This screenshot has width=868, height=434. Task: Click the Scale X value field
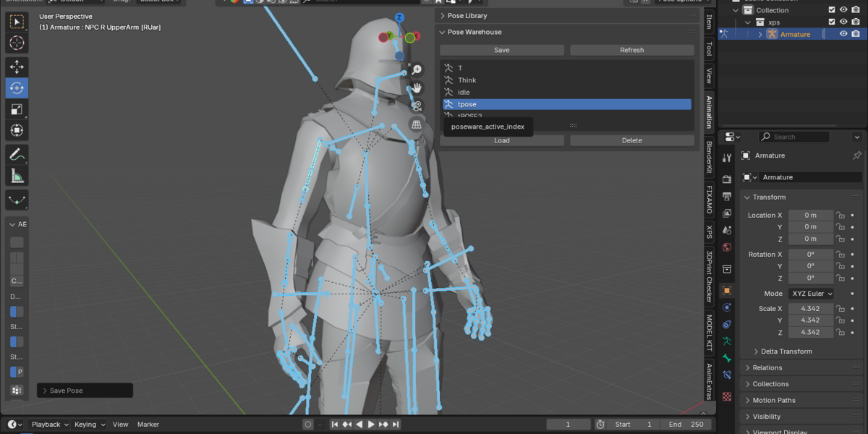click(811, 309)
